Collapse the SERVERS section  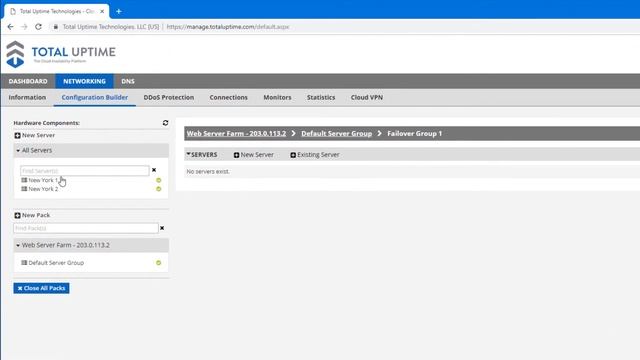click(x=189, y=154)
